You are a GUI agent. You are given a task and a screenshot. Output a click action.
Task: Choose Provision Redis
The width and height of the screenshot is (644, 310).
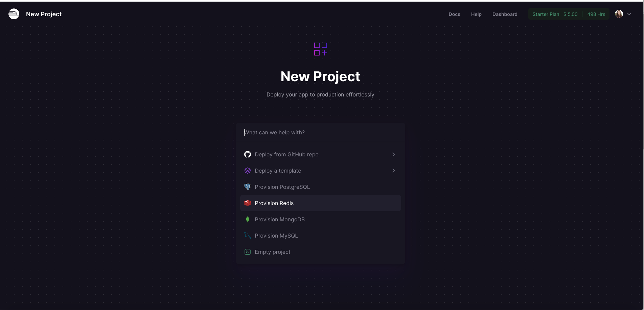click(321, 203)
